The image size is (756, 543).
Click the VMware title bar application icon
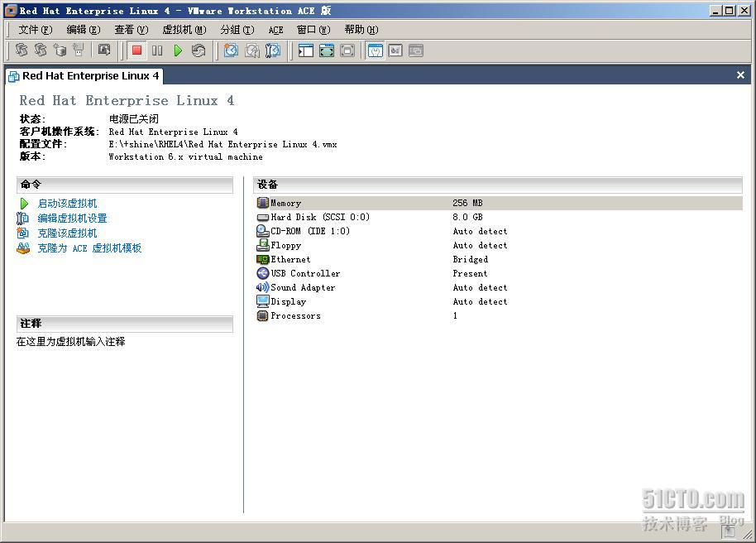tap(11, 10)
